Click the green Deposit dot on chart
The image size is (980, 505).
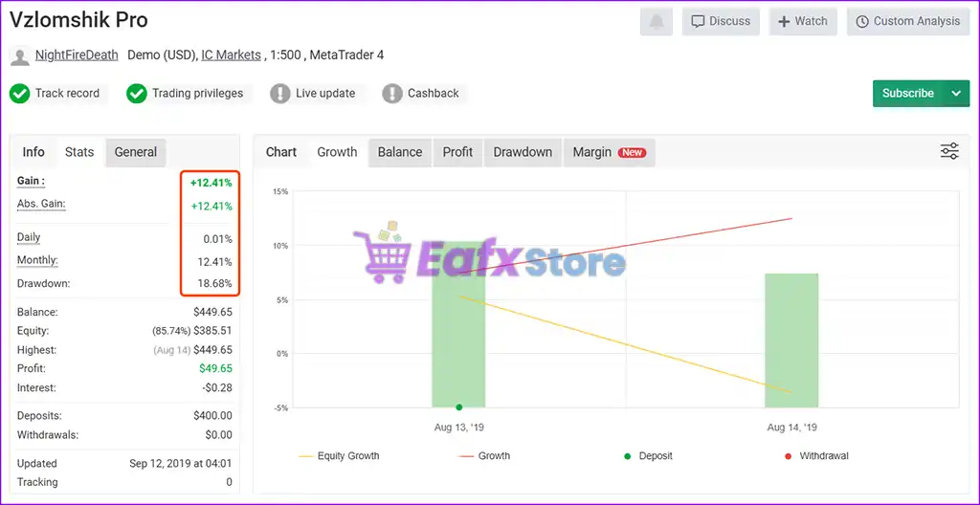[458, 407]
